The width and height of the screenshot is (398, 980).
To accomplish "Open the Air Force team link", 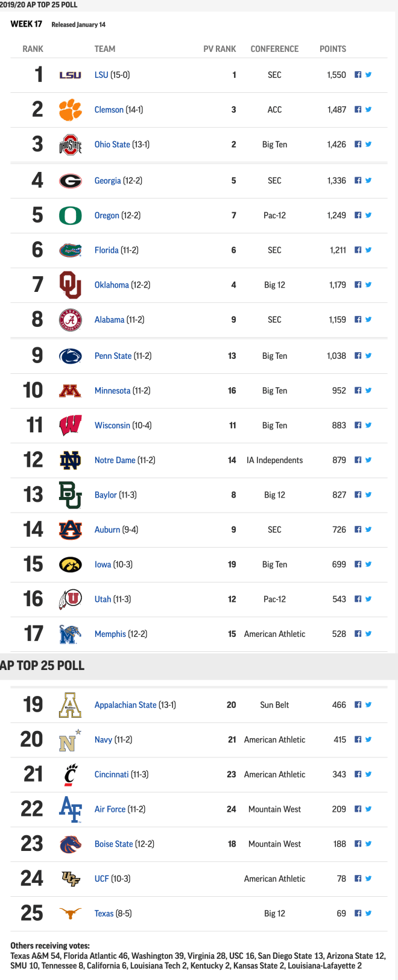I will click(110, 809).
